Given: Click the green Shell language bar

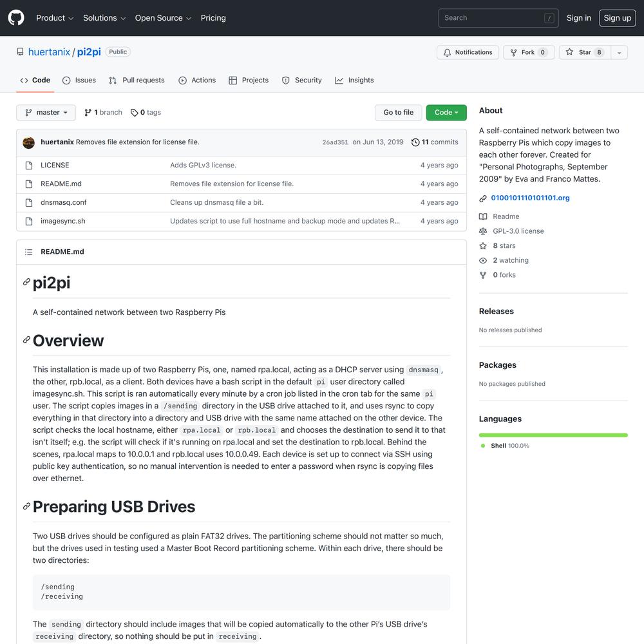Looking at the screenshot, I should tap(553, 435).
